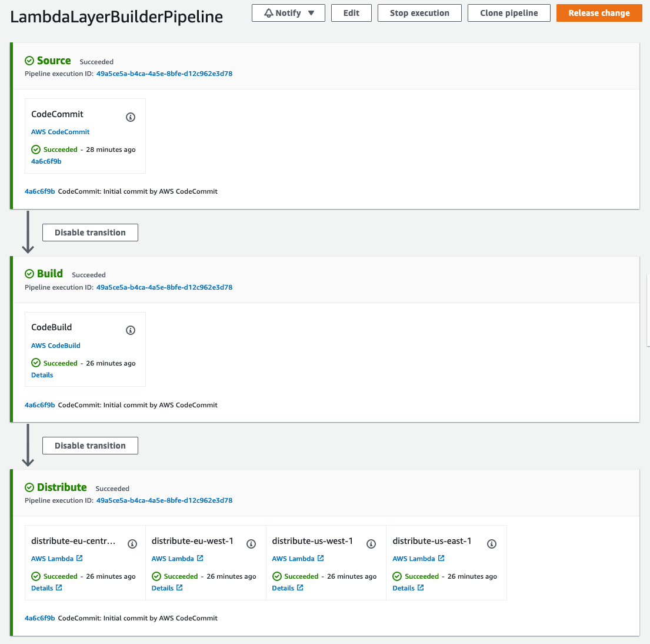Show info for distribute-us-east-1 action
The height and width of the screenshot is (644, 650).
pyautogui.click(x=492, y=543)
